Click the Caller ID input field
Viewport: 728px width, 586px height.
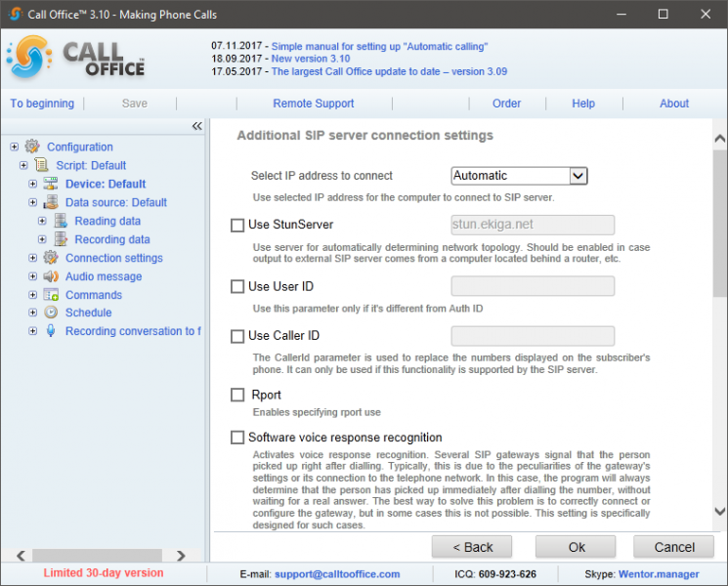point(533,336)
